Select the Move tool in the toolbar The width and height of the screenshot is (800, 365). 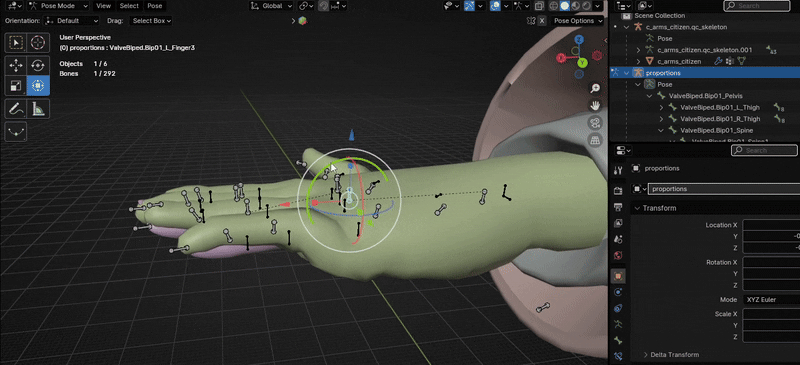click(x=16, y=65)
